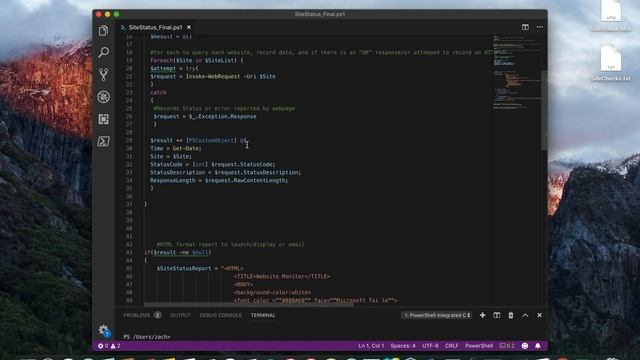Open the PowerShell sidebar panel

(103, 141)
